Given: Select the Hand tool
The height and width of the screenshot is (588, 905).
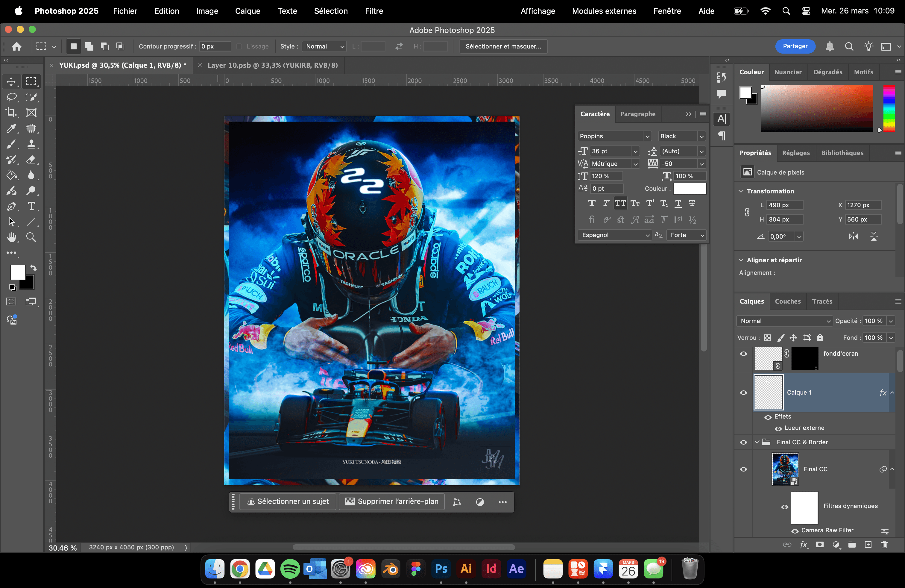Looking at the screenshot, I should point(11,237).
